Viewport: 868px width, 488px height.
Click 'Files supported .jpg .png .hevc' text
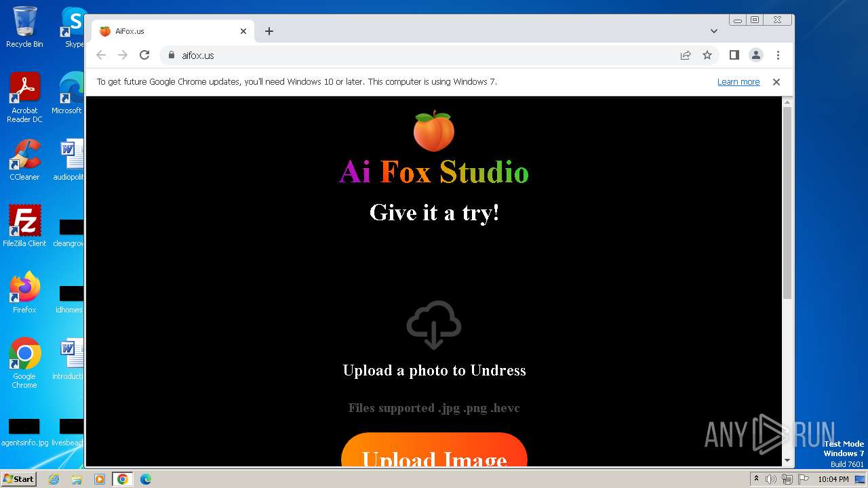(x=434, y=408)
